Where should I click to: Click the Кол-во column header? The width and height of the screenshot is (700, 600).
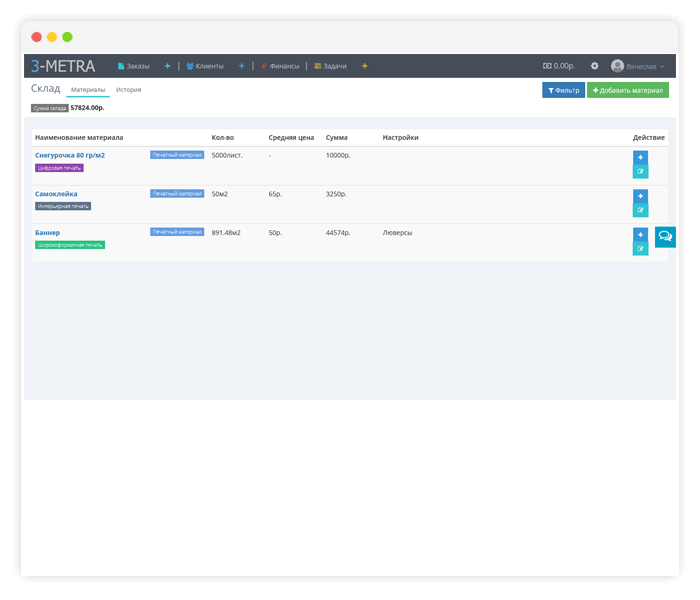[223, 138]
